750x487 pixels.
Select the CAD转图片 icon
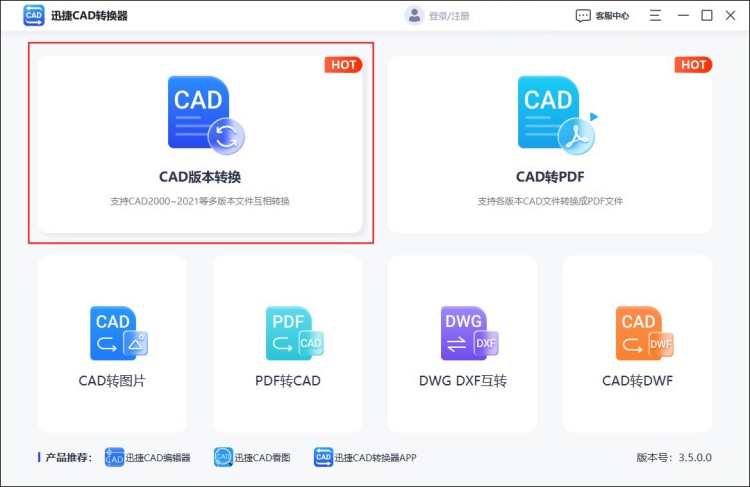[x=119, y=333]
